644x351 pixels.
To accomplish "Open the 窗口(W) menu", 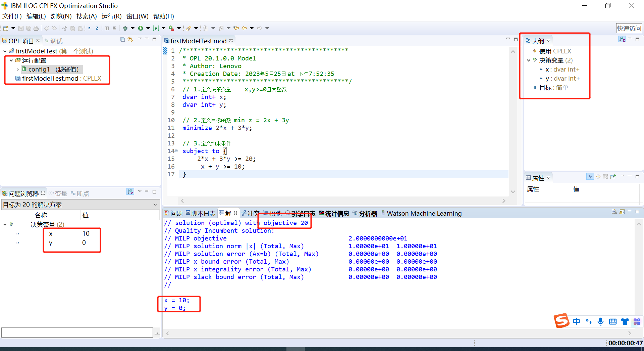I will point(137,16).
